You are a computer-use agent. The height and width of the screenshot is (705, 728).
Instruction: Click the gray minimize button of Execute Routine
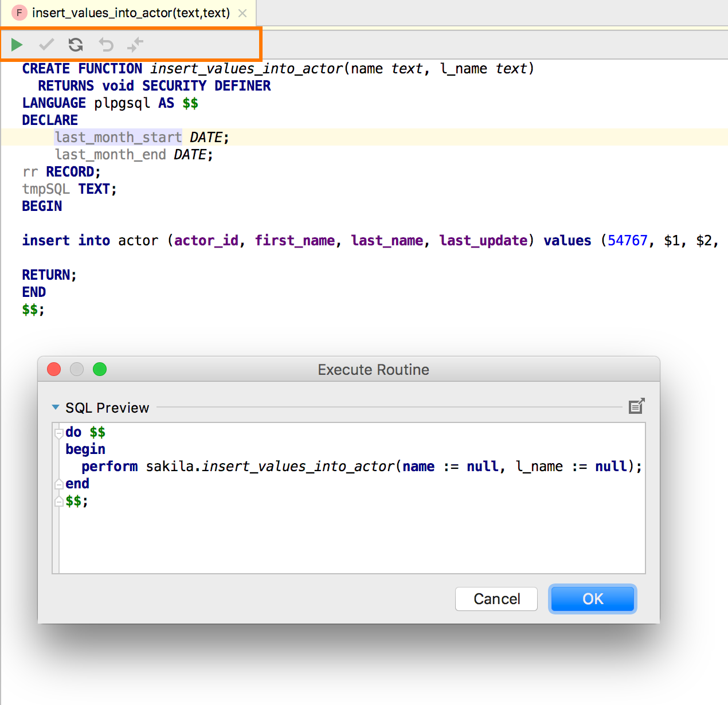pos(77,369)
